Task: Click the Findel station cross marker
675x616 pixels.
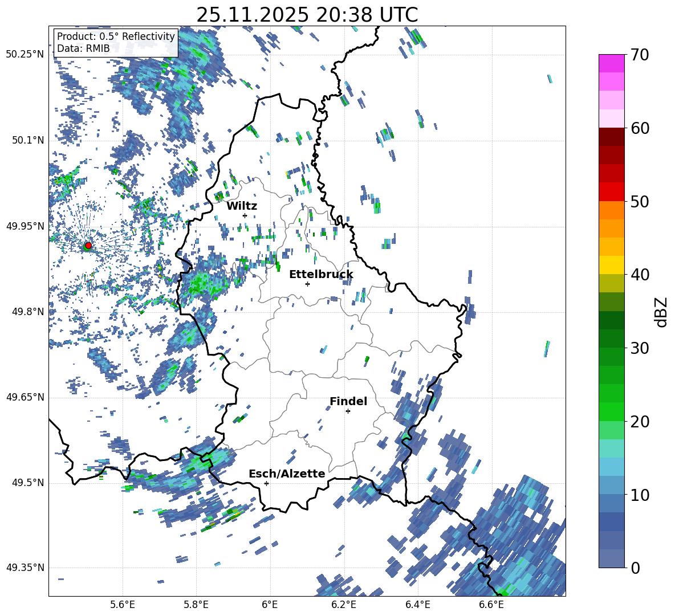Action: [x=348, y=411]
